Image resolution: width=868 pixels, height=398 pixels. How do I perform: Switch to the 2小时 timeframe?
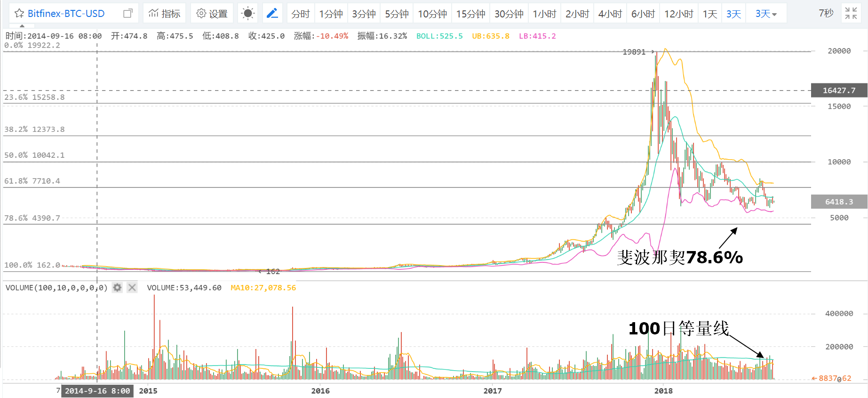[x=577, y=14]
